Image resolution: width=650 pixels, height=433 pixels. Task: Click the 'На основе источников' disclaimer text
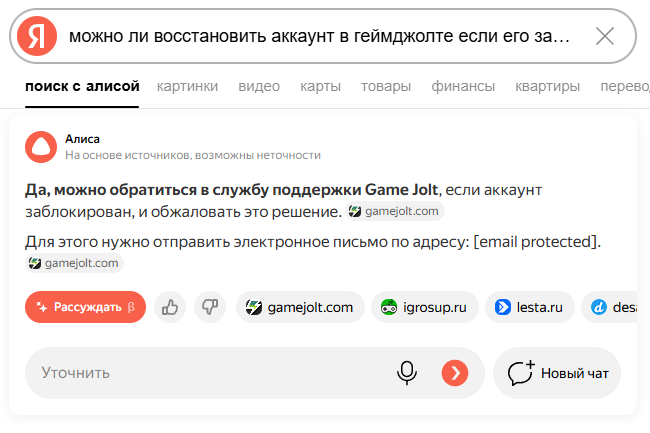tap(193, 155)
